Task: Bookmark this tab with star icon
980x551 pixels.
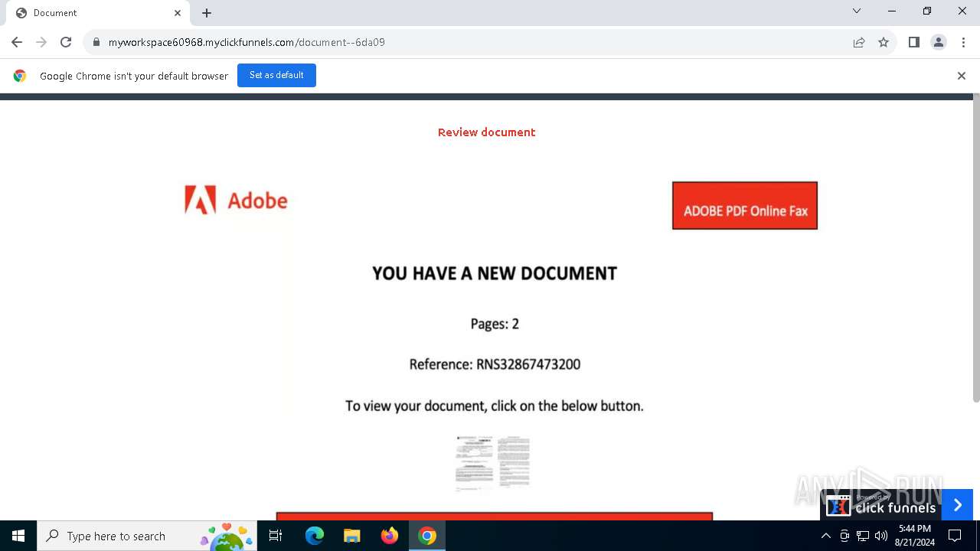Action: (884, 42)
